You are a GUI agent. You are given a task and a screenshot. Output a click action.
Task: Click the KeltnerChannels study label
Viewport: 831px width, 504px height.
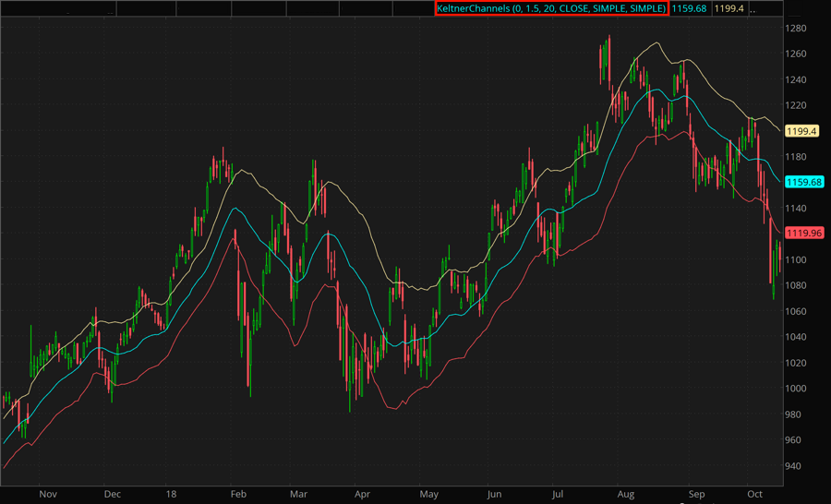(x=551, y=8)
